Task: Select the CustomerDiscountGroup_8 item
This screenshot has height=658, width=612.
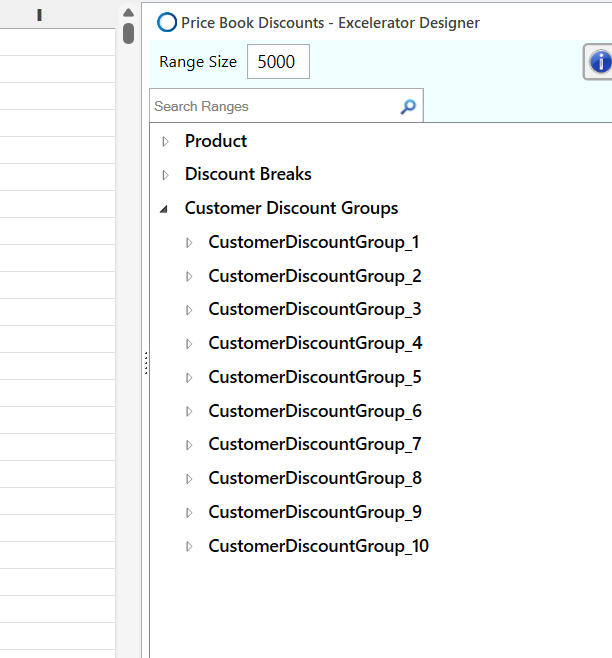Action: click(x=315, y=479)
